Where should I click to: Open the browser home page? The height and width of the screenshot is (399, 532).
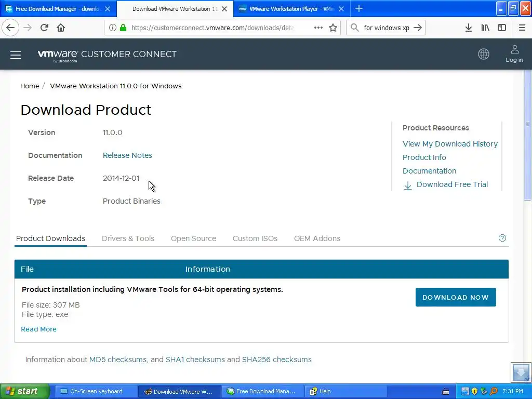click(61, 28)
